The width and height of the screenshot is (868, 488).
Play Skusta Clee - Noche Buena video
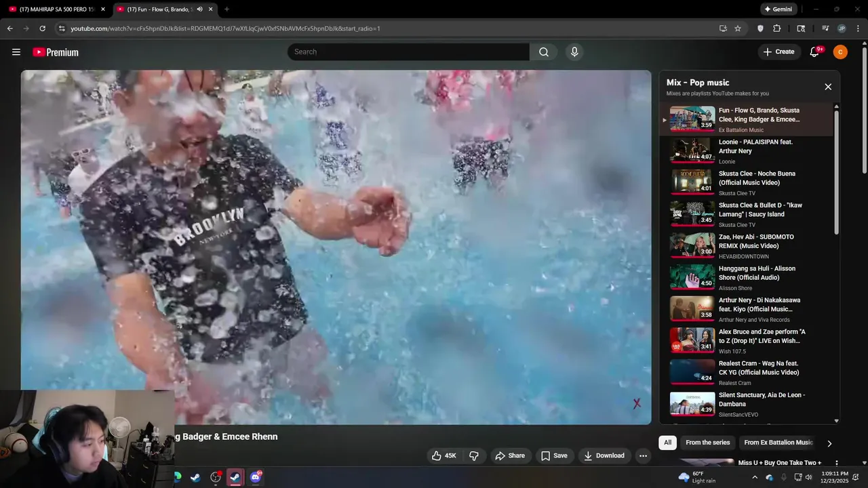[x=746, y=183]
